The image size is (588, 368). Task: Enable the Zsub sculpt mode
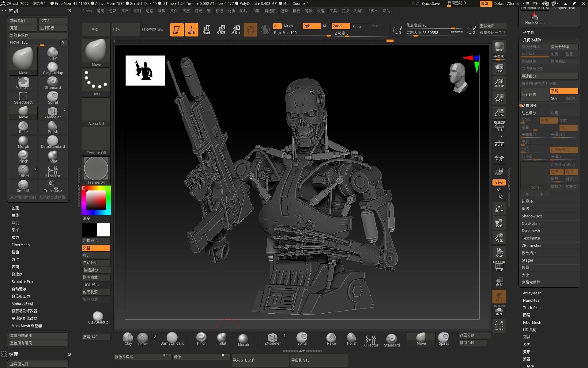coord(360,26)
